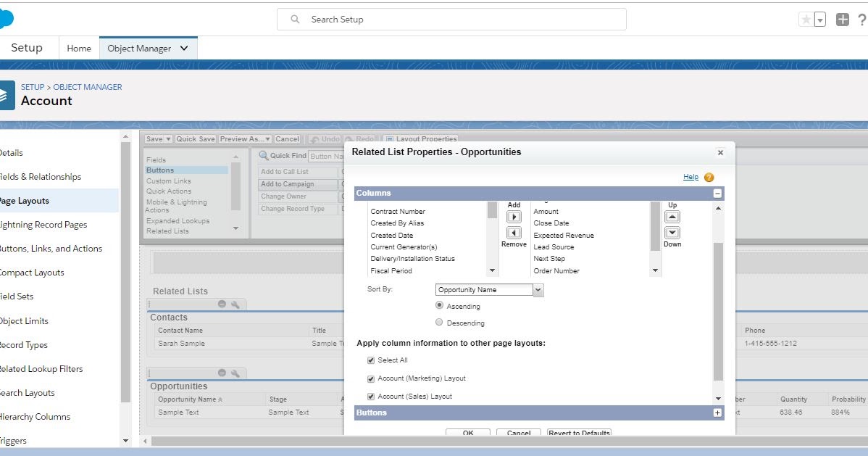The height and width of the screenshot is (456, 868).
Task: Click the Help question mark icon in dialog
Action: [709, 176]
